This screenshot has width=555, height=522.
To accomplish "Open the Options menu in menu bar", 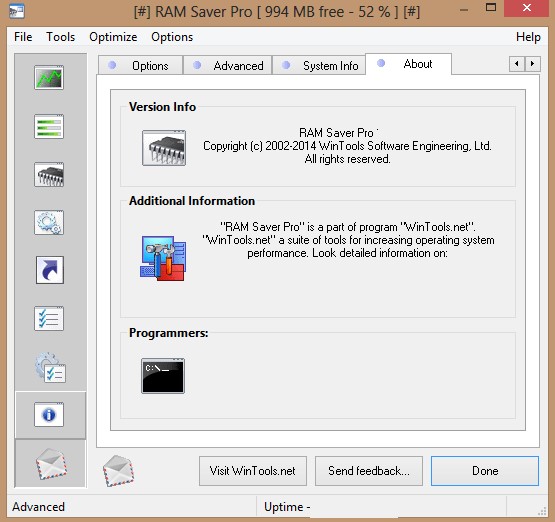I will click(x=172, y=37).
